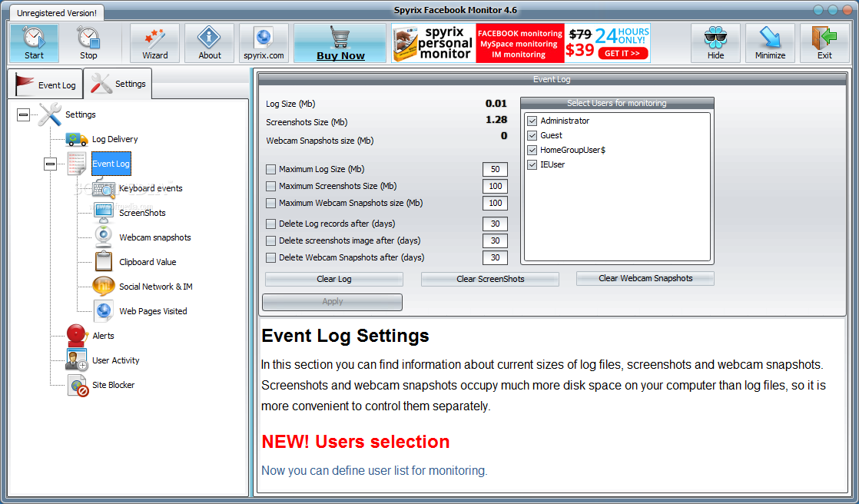Click the Clipboard Value clipboard icon
The image size is (859, 504).
[x=104, y=262]
